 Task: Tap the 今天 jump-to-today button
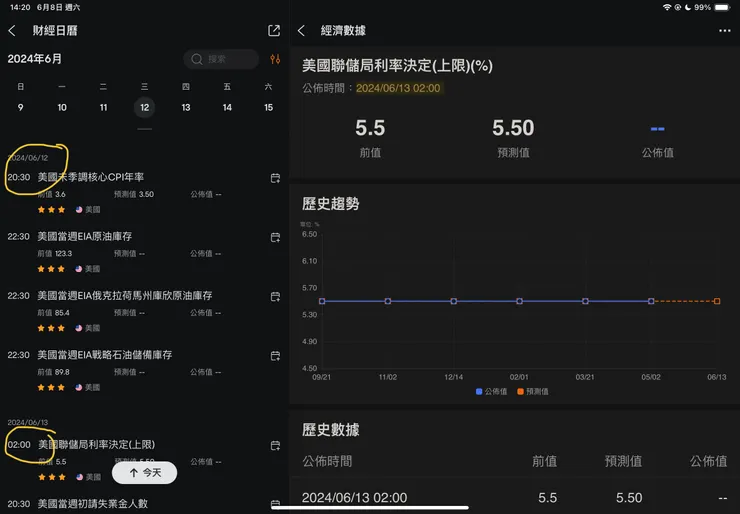coord(144,472)
